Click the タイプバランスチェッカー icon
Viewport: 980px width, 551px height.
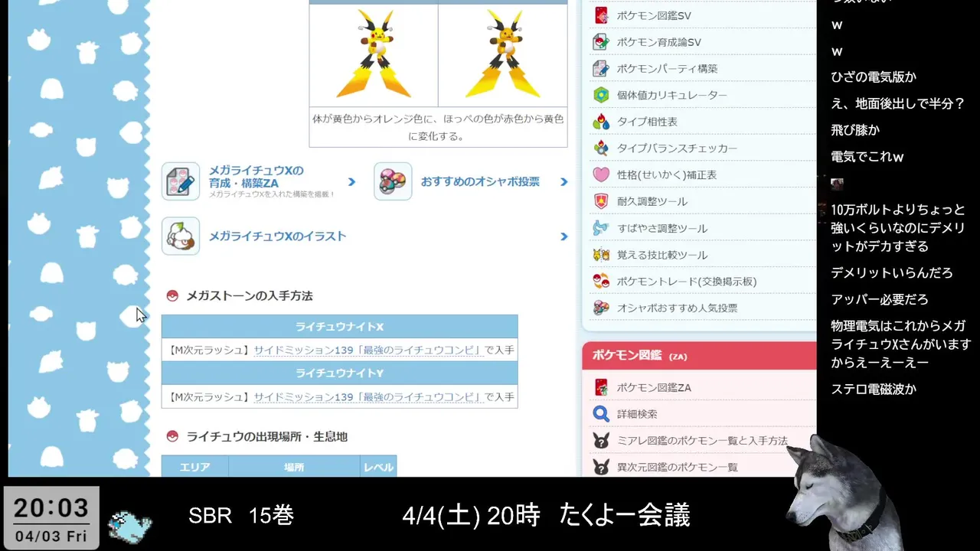[x=601, y=148]
